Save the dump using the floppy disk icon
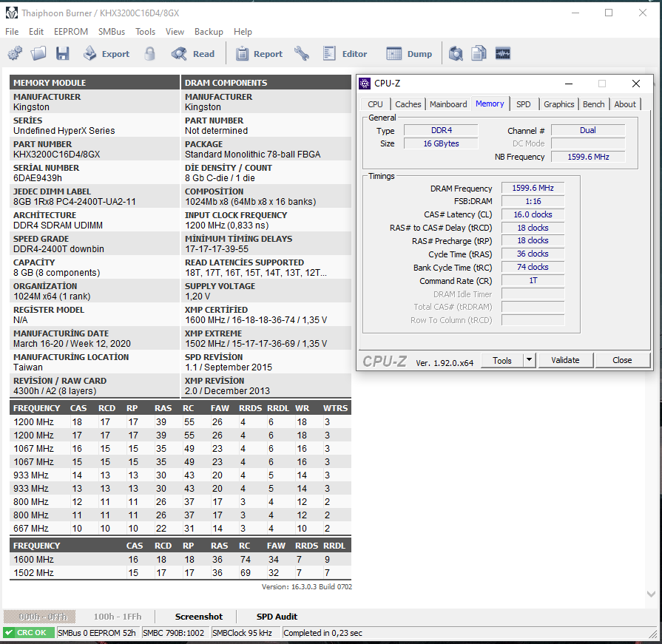Image resolution: width=662 pixels, height=644 pixels. pyautogui.click(x=62, y=54)
